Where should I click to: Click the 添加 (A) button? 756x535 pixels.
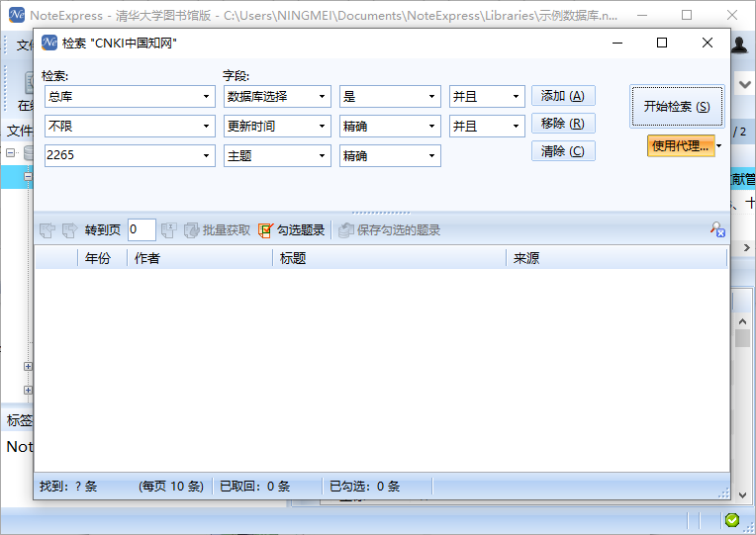(563, 96)
